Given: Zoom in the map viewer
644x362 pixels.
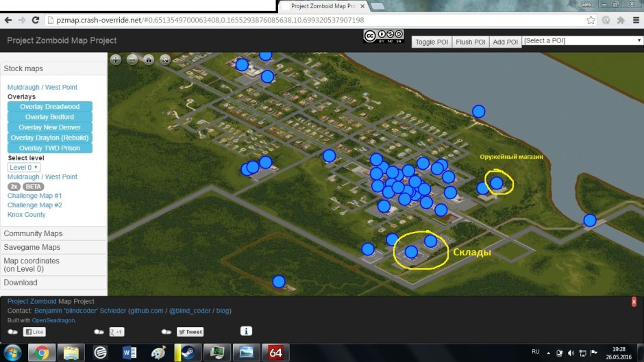Looking at the screenshot, I should tap(116, 60).
